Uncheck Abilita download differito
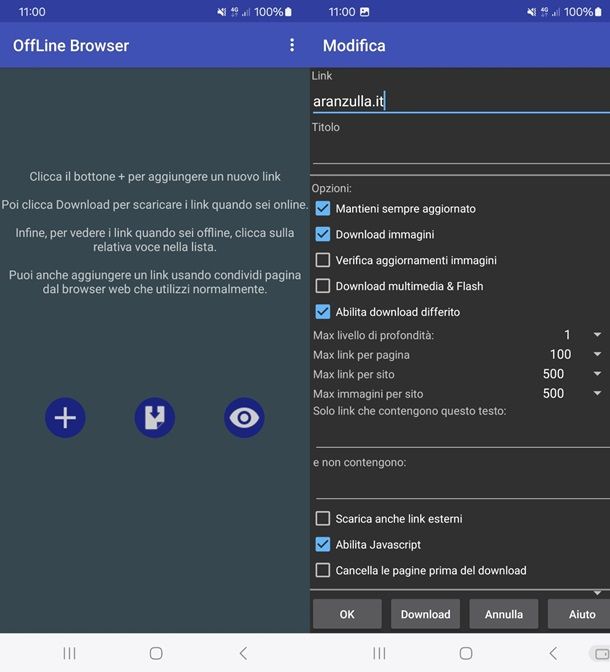Viewport: 610px width, 672px height. pyautogui.click(x=323, y=312)
